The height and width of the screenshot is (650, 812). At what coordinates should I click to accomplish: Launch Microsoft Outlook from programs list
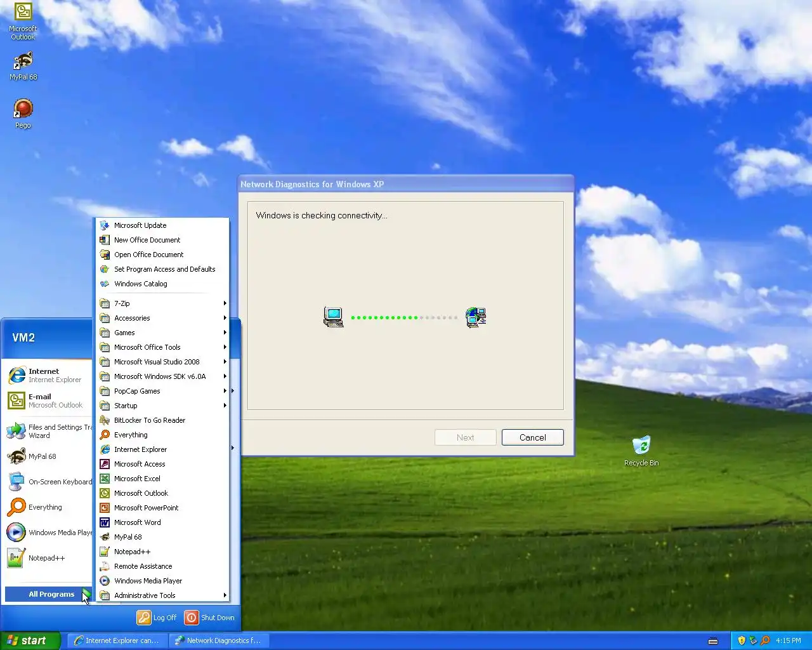pos(162,493)
